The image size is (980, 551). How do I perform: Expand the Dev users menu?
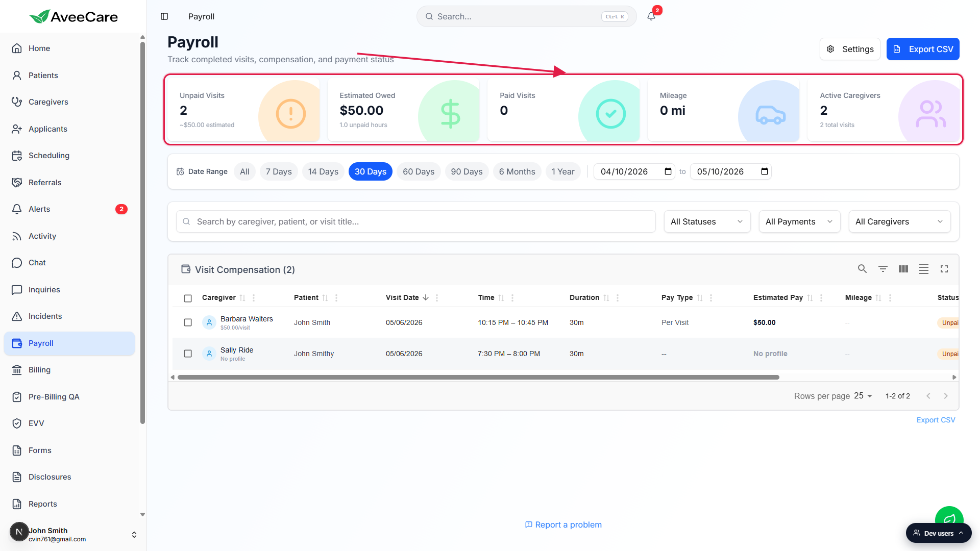[939, 533]
